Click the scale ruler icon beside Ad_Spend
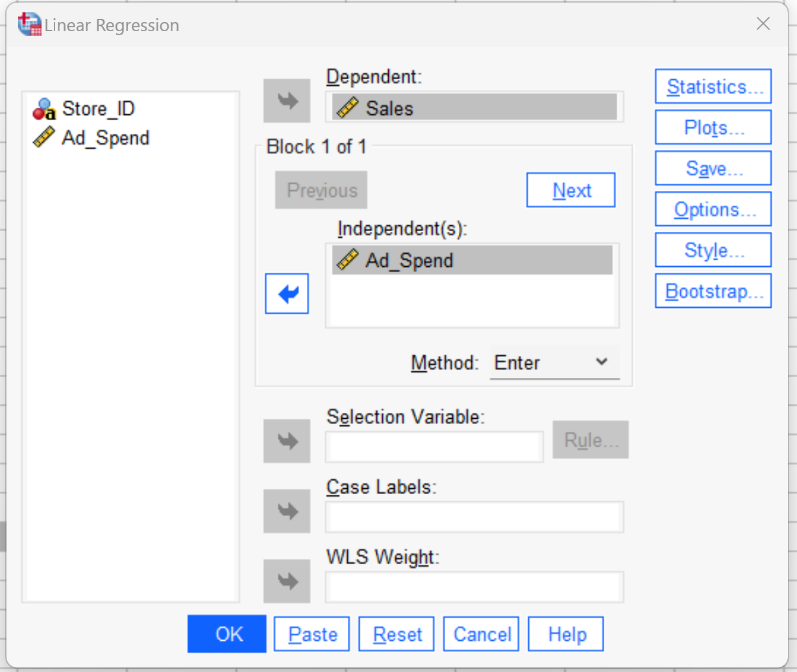 pyautogui.click(x=43, y=137)
